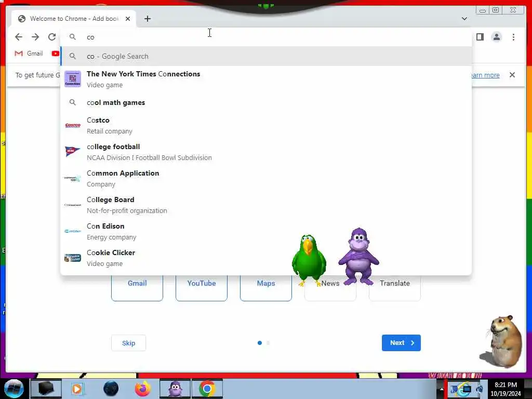532x399 pixels.
Task: Select the News bookmark card
Action: tap(330, 288)
